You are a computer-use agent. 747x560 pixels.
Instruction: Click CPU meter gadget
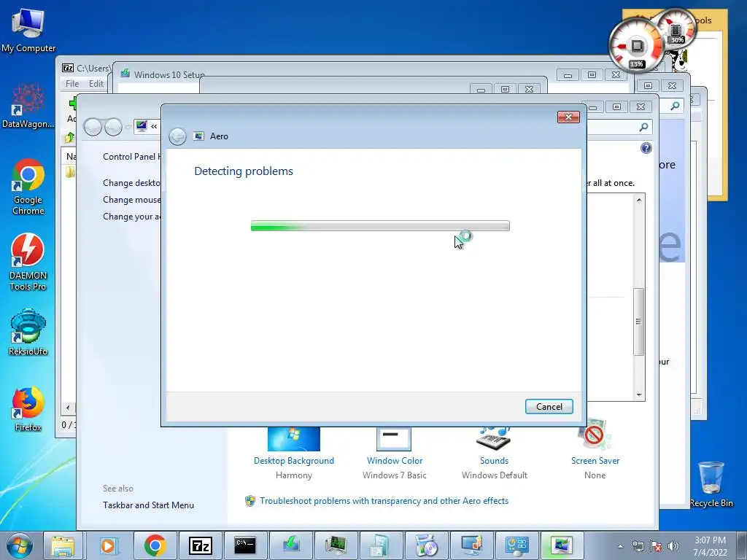(637, 45)
